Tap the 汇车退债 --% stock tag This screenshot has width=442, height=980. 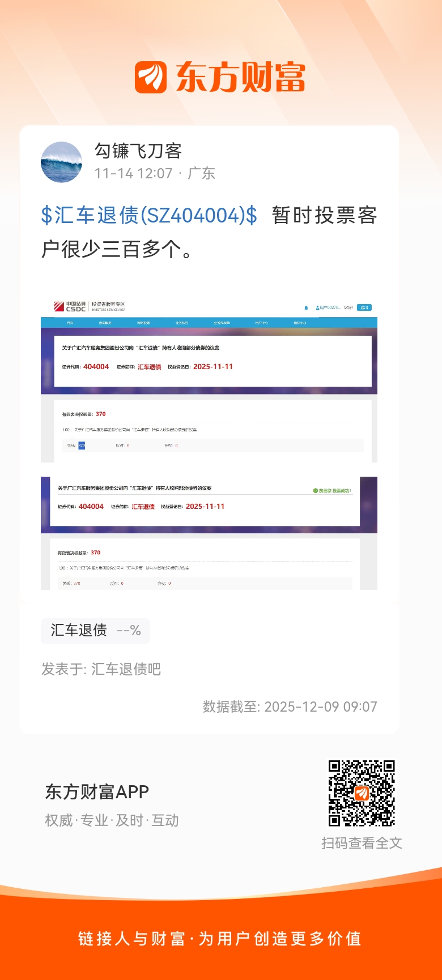pos(95,630)
